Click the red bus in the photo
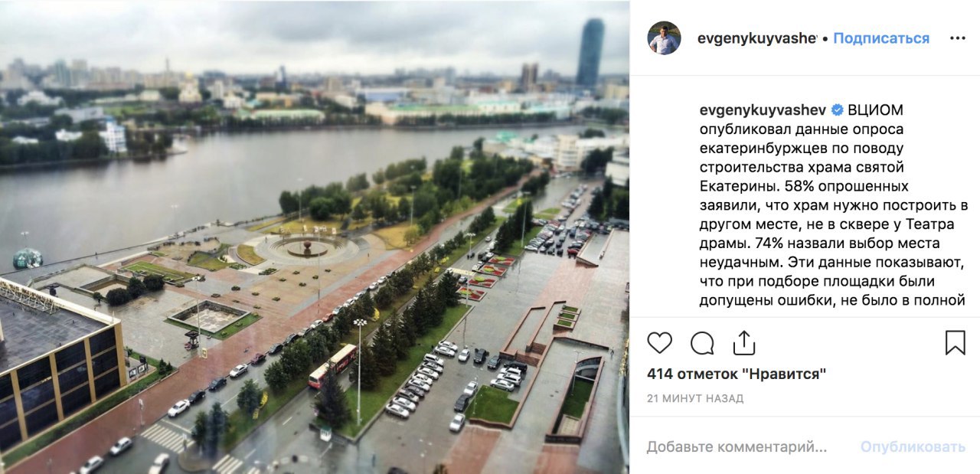The width and height of the screenshot is (980, 474). [x=333, y=365]
